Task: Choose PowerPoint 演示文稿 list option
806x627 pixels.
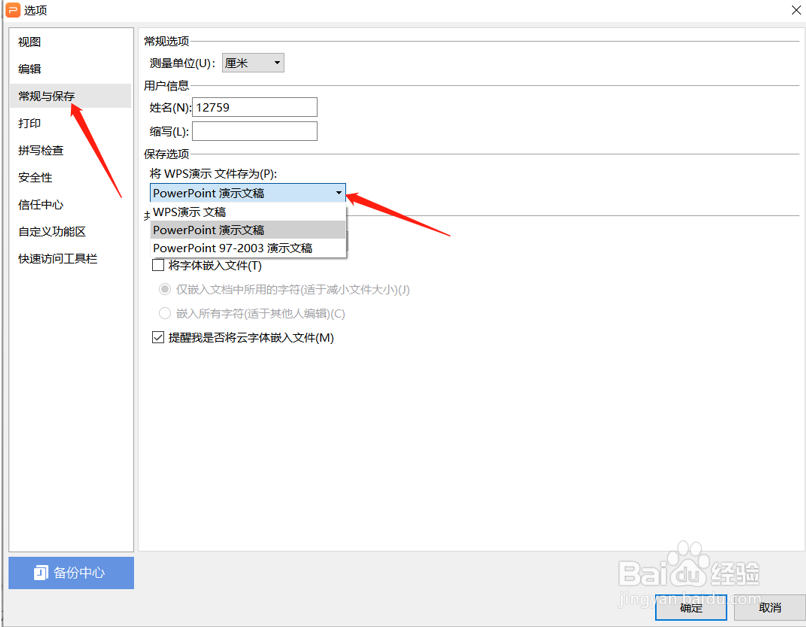Action: pos(248,230)
